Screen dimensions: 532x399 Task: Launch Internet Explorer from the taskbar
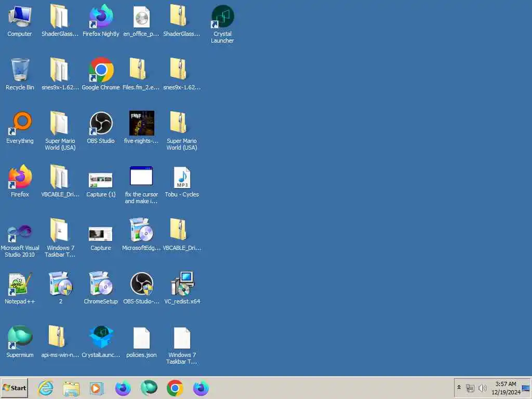pos(46,388)
